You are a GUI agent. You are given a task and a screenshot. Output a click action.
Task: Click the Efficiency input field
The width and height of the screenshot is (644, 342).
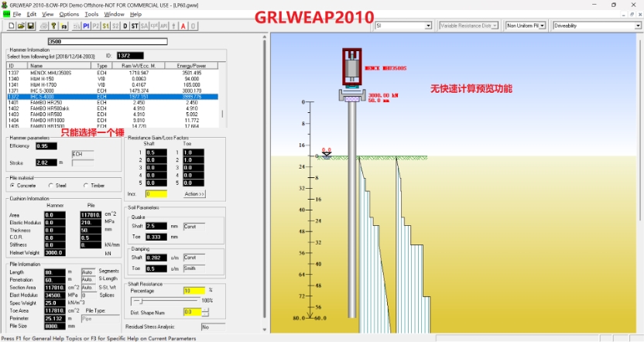tap(46, 145)
